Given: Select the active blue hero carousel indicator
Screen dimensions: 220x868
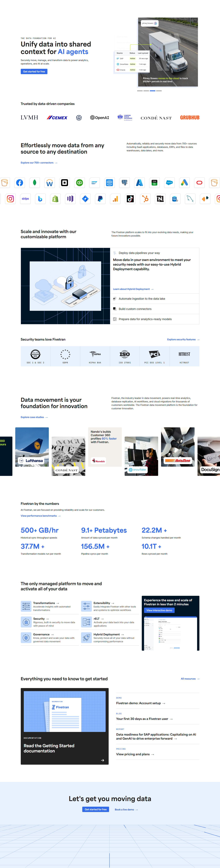Looking at the screenshot, I should coord(153,91).
